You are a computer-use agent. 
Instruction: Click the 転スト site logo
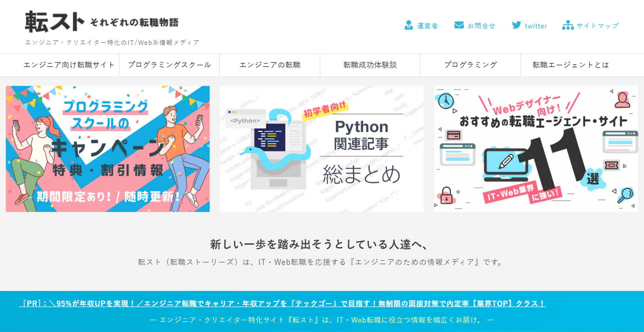[54, 22]
